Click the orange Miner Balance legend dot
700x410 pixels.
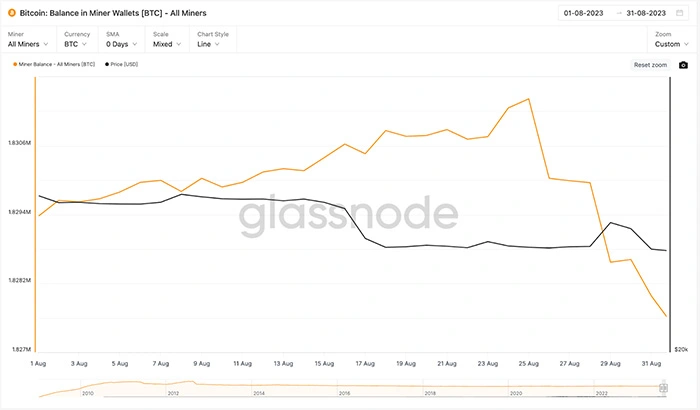15,64
